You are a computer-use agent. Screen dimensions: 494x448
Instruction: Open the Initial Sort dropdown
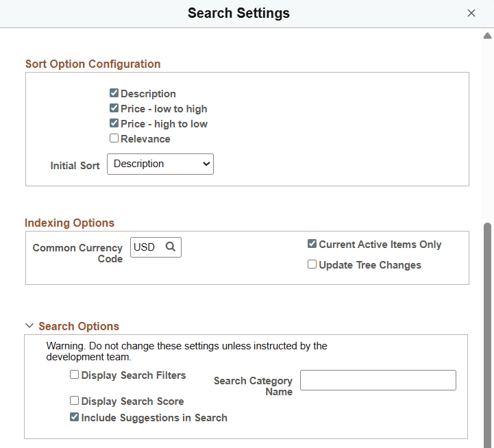pyautogui.click(x=160, y=164)
